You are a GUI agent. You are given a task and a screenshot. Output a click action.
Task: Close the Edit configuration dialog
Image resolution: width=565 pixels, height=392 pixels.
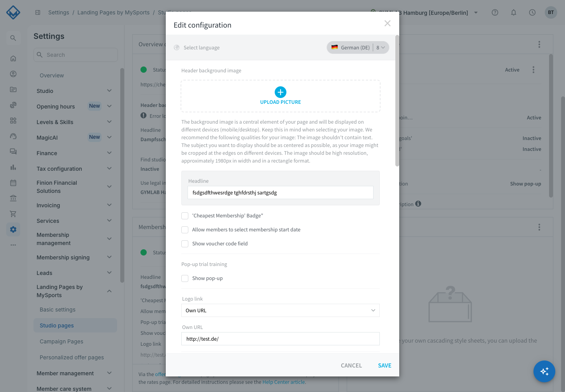[x=388, y=23]
